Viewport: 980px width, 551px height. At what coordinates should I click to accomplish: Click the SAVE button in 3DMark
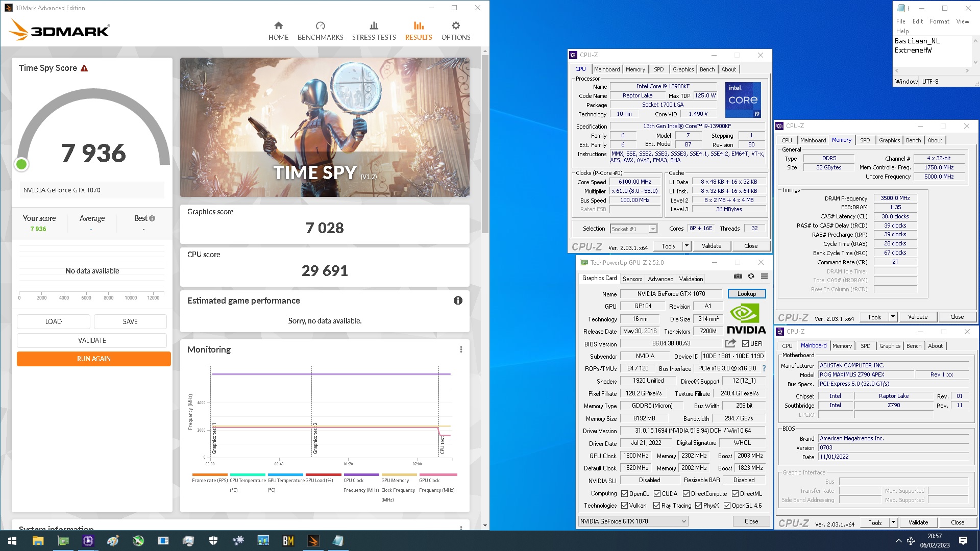click(x=130, y=321)
